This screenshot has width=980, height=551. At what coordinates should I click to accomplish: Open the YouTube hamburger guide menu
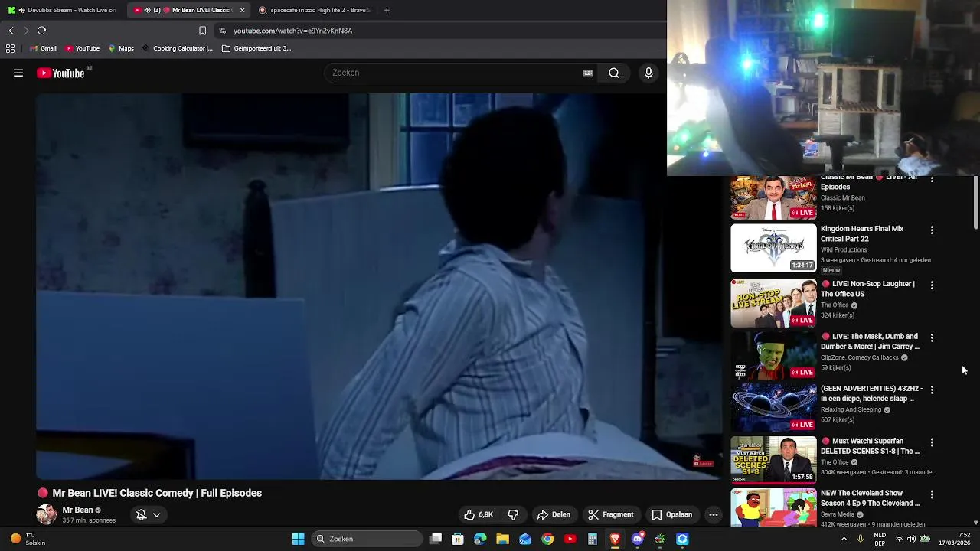18,73
